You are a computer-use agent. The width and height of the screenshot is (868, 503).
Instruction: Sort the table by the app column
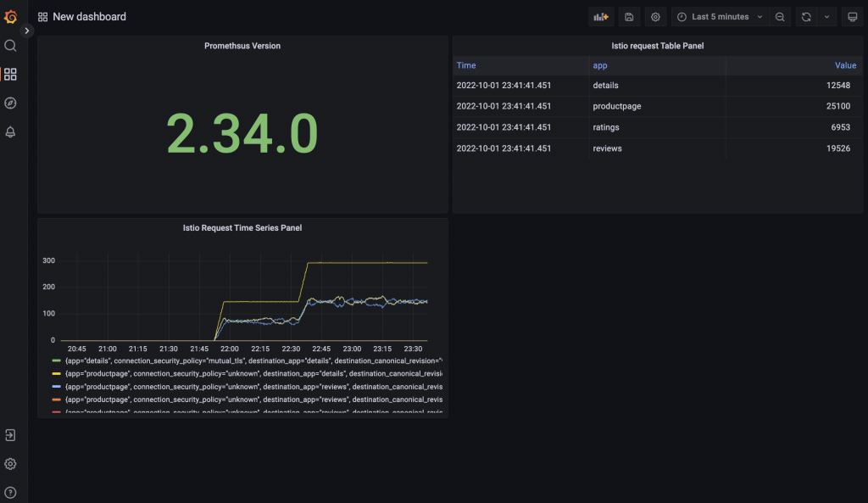600,65
